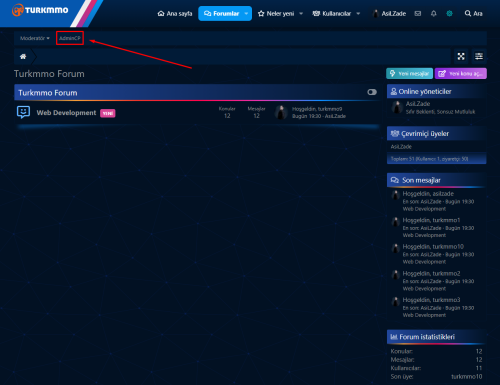This screenshot has height=385, width=500.
Task: Open the Web Development forum link
Action: pyautogui.click(x=66, y=113)
